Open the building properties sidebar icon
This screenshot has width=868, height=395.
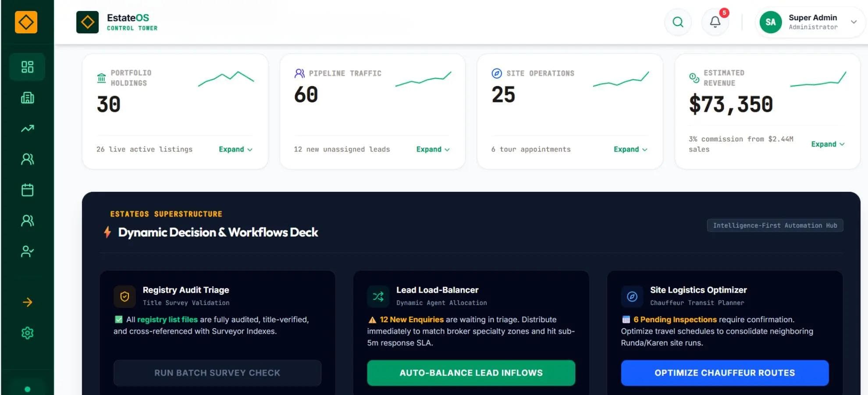pos(27,97)
